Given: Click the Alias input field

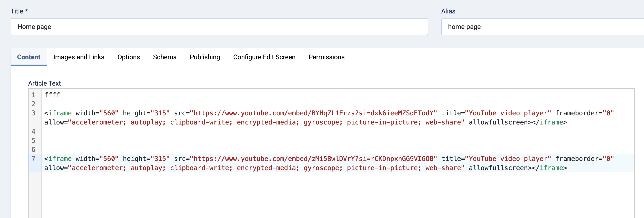Looking at the screenshot, I should click(543, 27).
